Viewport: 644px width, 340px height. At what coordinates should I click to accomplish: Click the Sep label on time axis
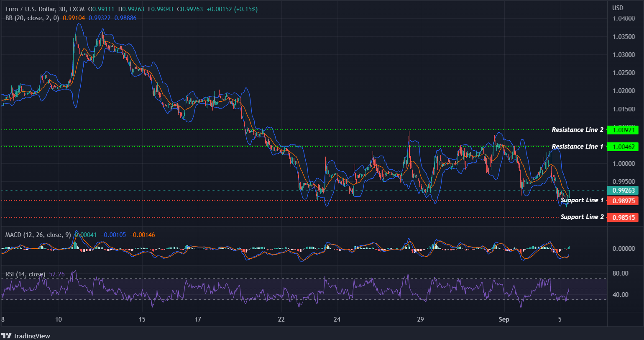coord(504,320)
